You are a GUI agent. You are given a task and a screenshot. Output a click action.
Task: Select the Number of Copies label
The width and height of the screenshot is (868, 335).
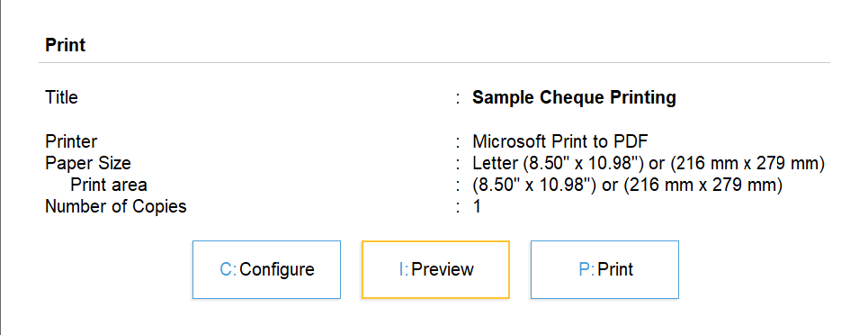116,206
